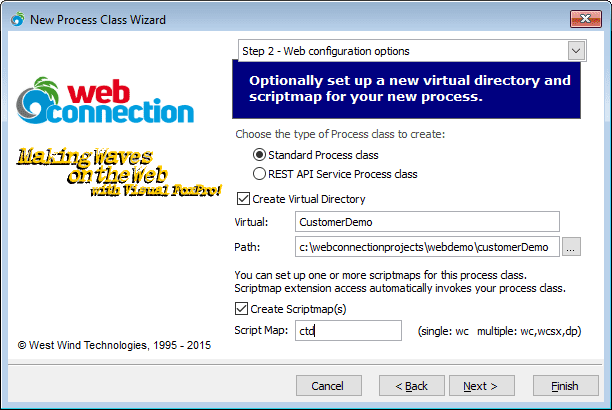The width and height of the screenshot is (612, 410).
Task: Click the Script Map input field
Action: click(348, 330)
